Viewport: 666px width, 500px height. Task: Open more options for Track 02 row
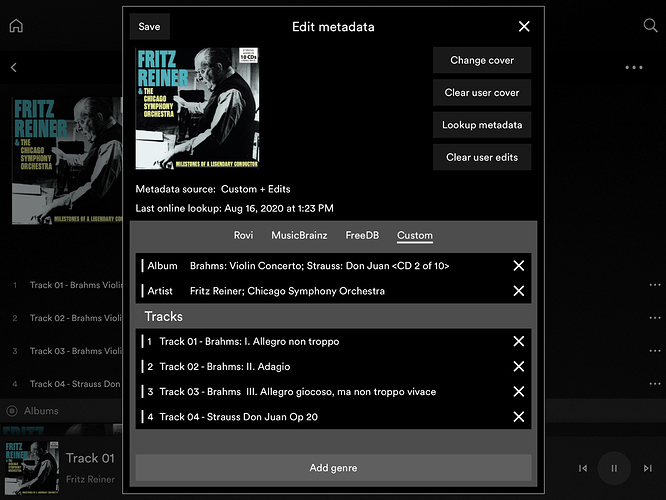655,318
